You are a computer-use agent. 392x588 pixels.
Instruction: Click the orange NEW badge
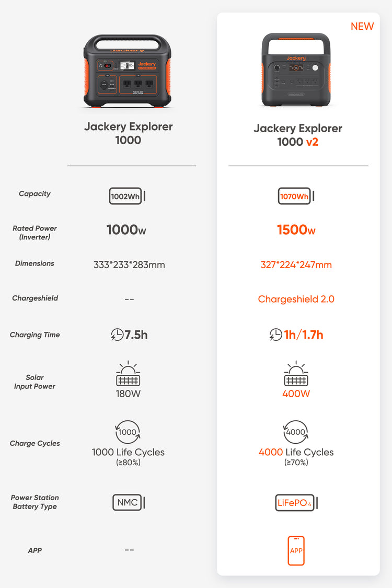[x=362, y=27]
